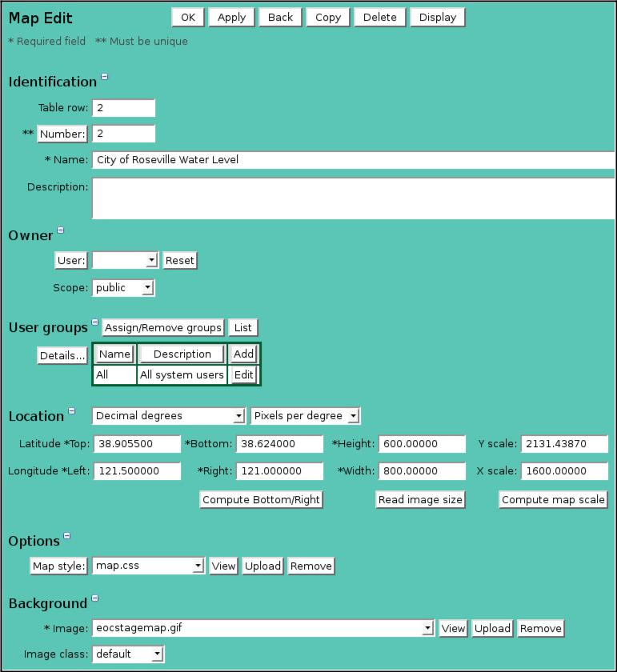Click the Apply button
Image resolution: width=617 pixels, height=672 pixels.
click(231, 18)
